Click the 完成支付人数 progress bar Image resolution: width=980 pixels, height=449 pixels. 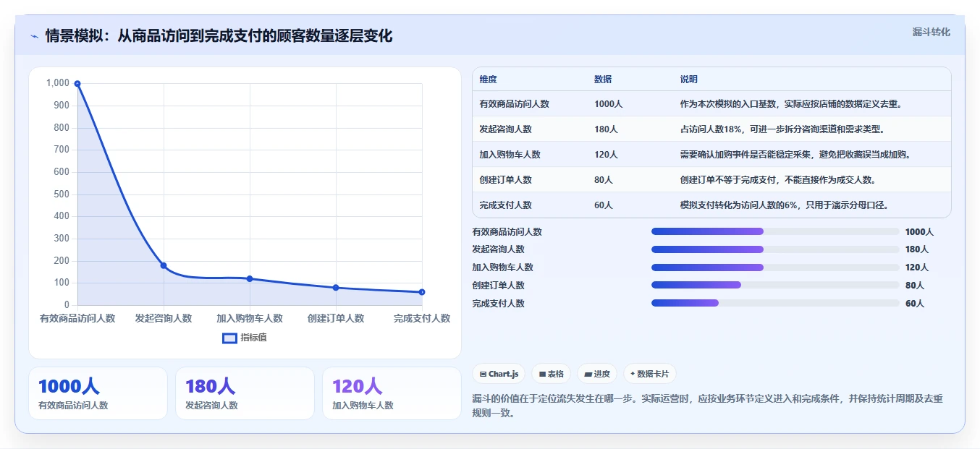[x=775, y=303]
